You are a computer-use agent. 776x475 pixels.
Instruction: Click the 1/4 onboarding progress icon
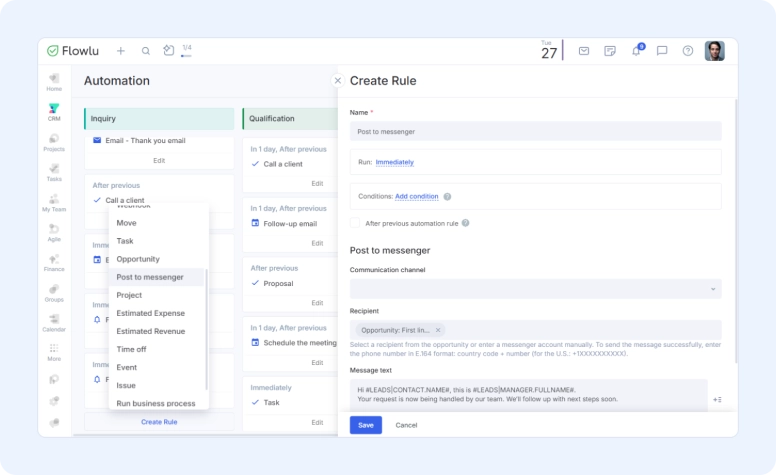tap(186, 50)
